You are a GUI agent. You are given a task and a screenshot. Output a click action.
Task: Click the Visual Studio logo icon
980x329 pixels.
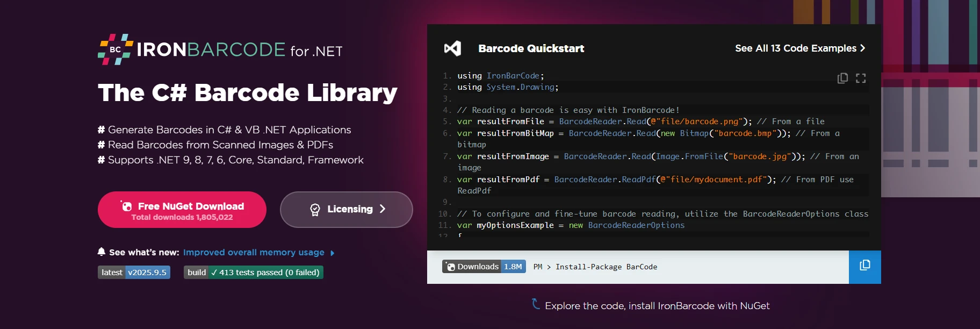(452, 48)
